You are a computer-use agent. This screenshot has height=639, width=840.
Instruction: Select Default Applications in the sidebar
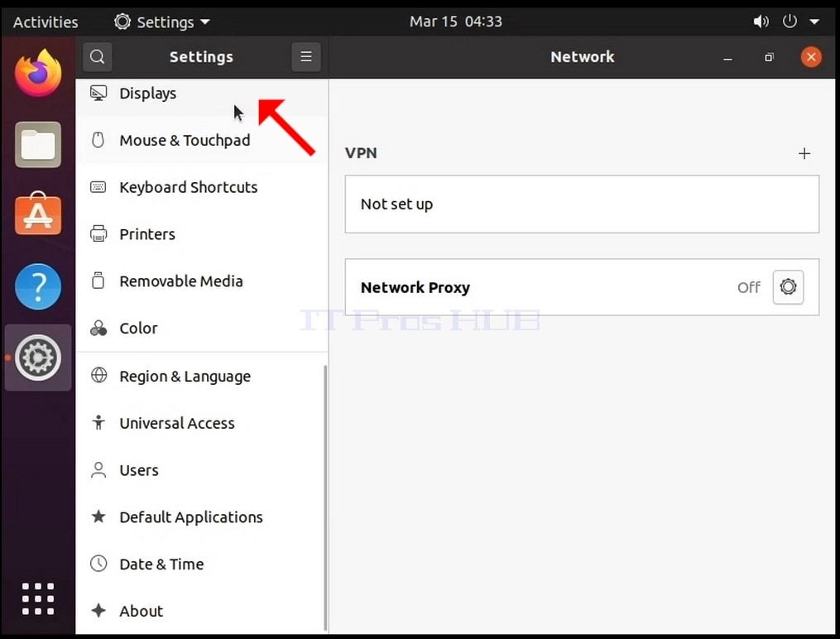(x=202, y=516)
